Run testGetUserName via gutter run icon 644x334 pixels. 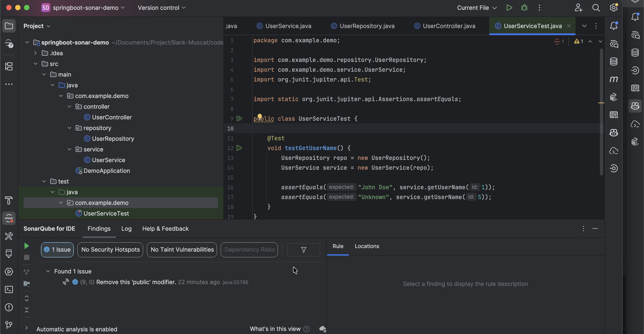tap(239, 148)
